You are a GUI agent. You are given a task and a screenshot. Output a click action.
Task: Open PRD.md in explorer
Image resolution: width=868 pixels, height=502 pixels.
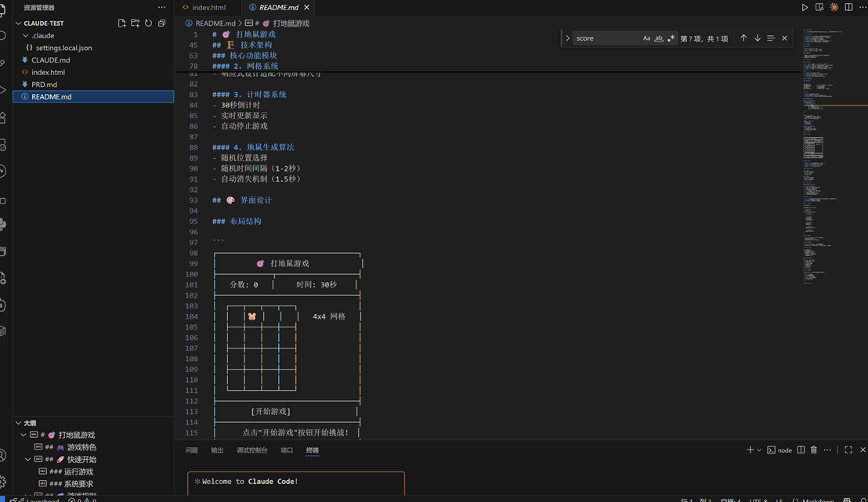coord(93,84)
